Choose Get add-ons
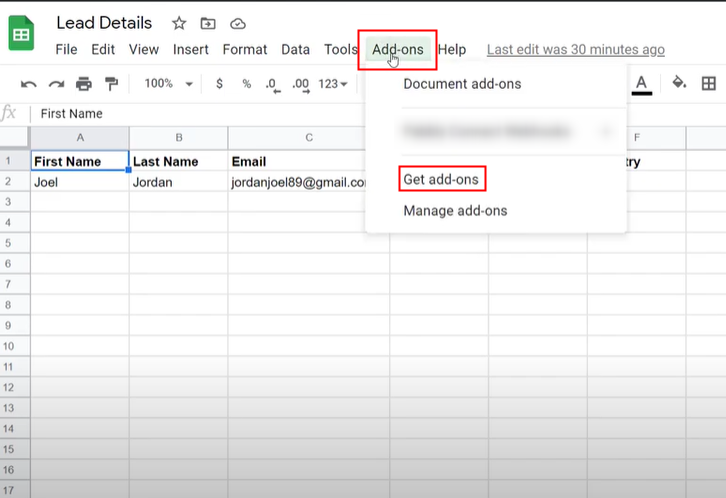 pyautogui.click(x=441, y=179)
